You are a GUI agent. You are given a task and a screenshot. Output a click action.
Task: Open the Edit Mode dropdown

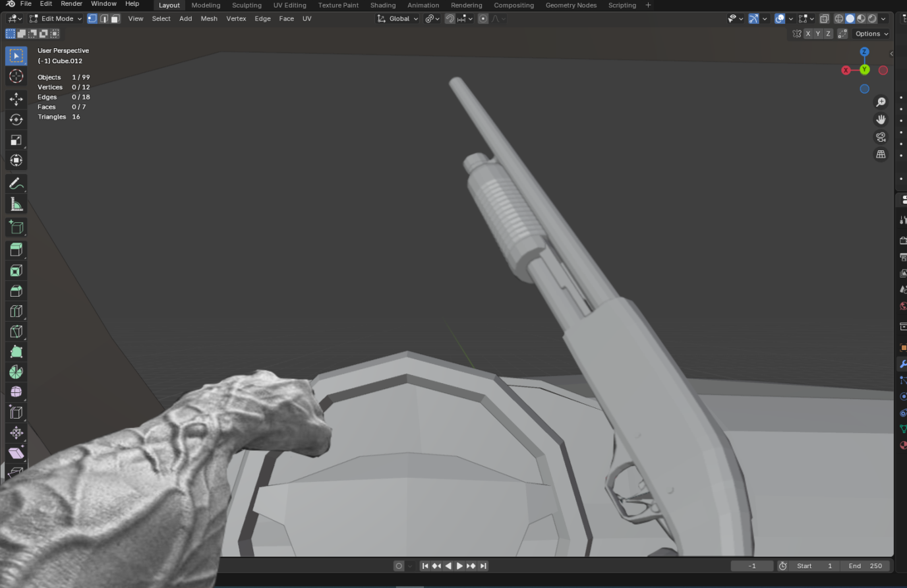[x=57, y=18]
